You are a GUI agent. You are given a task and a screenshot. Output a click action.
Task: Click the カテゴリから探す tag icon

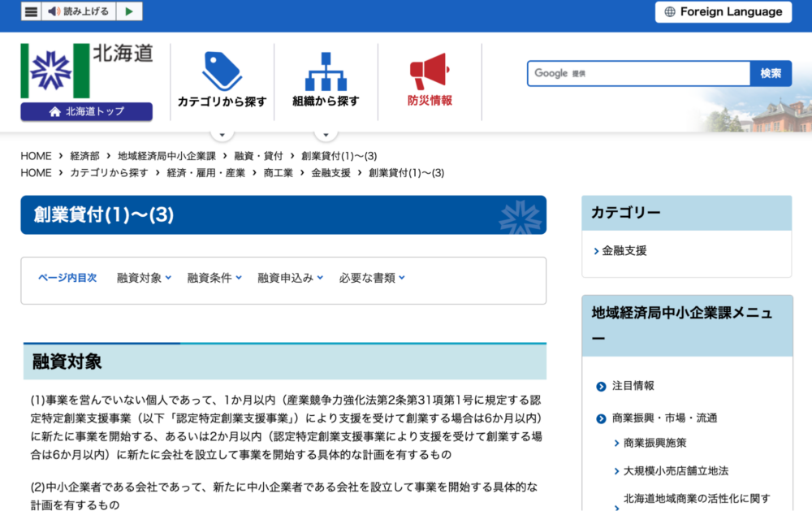(222, 71)
